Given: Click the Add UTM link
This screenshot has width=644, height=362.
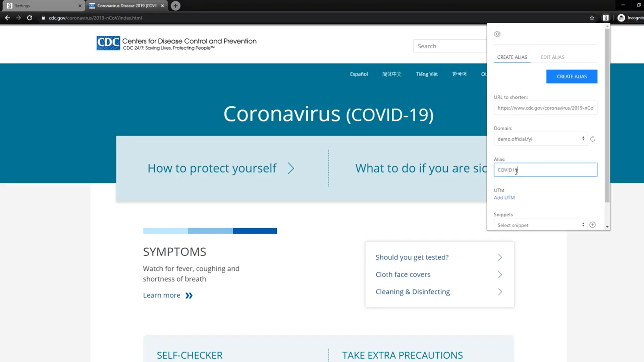Looking at the screenshot, I should [x=504, y=198].
